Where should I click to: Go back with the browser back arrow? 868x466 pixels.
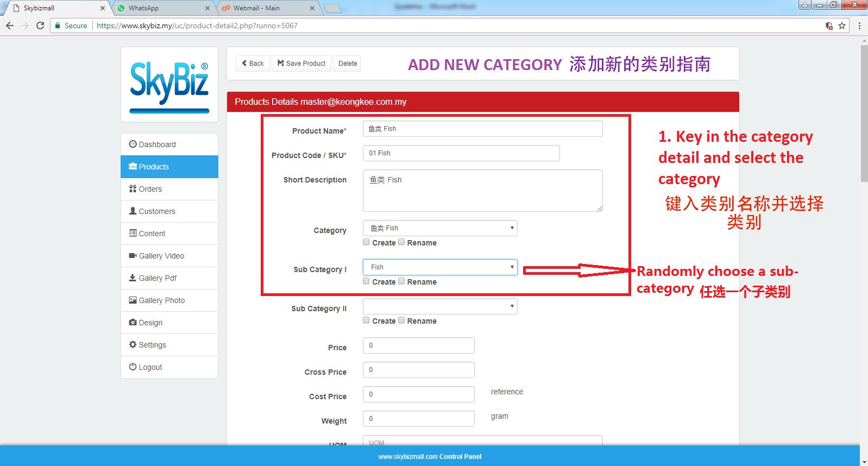coord(10,26)
